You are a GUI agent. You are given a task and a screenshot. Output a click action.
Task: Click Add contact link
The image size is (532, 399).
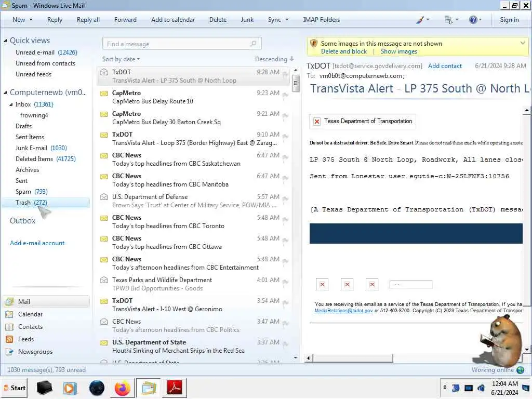tap(445, 66)
